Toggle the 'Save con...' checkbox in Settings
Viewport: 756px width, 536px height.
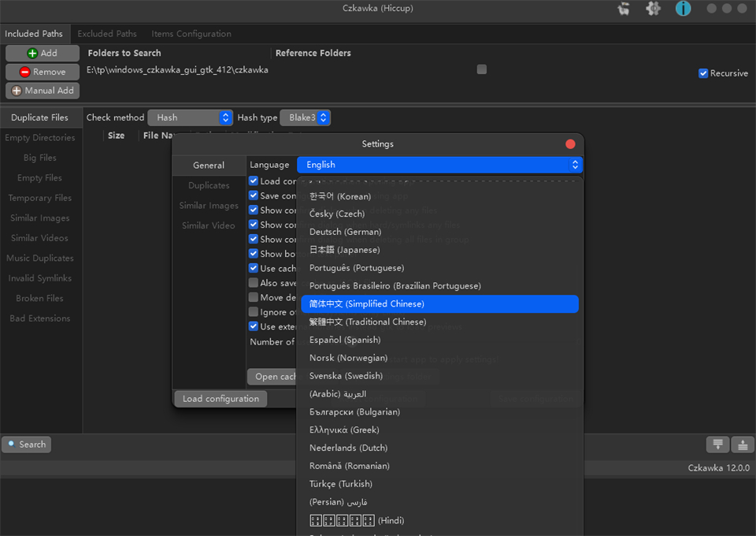pos(253,195)
